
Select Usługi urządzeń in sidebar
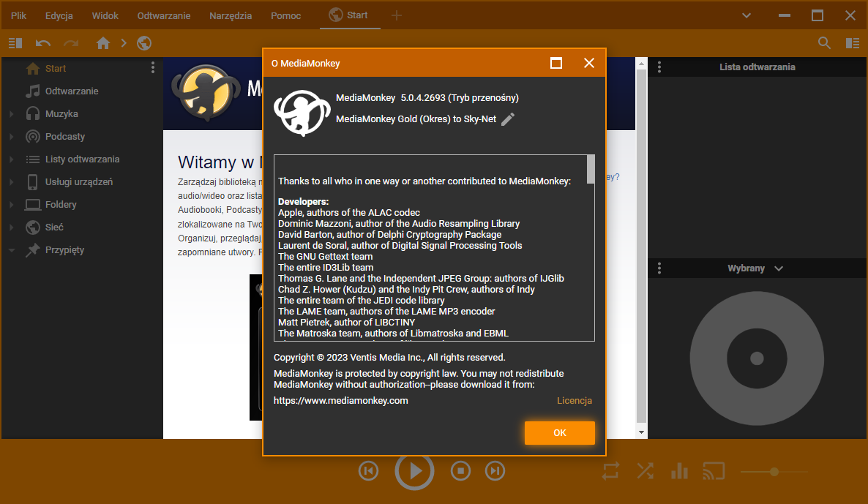coord(79,182)
